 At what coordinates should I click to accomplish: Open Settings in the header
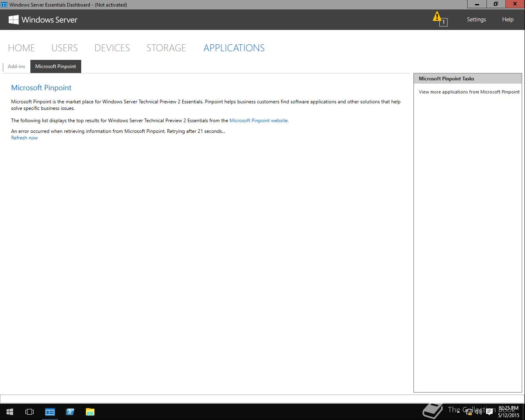click(476, 19)
